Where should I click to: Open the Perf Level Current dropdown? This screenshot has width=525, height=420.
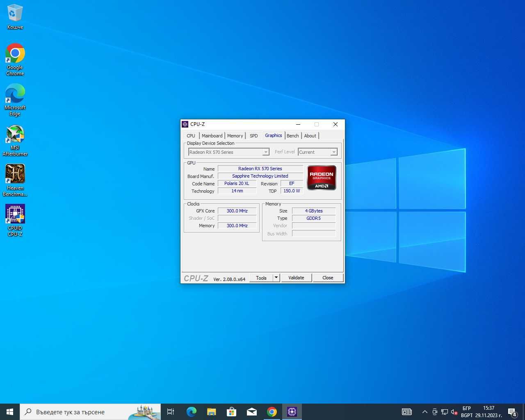coord(318,152)
